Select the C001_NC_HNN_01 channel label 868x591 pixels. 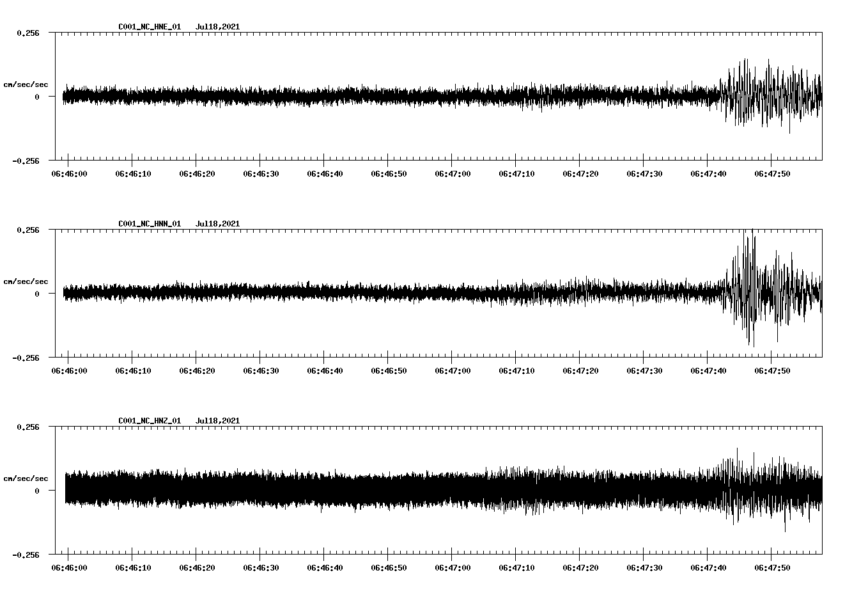148,223
